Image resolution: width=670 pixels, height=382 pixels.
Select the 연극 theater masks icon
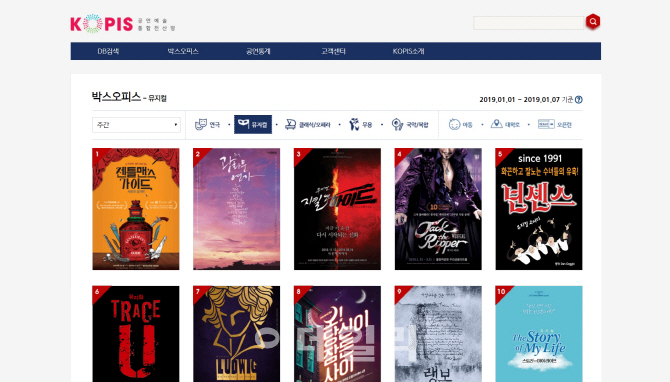point(201,124)
